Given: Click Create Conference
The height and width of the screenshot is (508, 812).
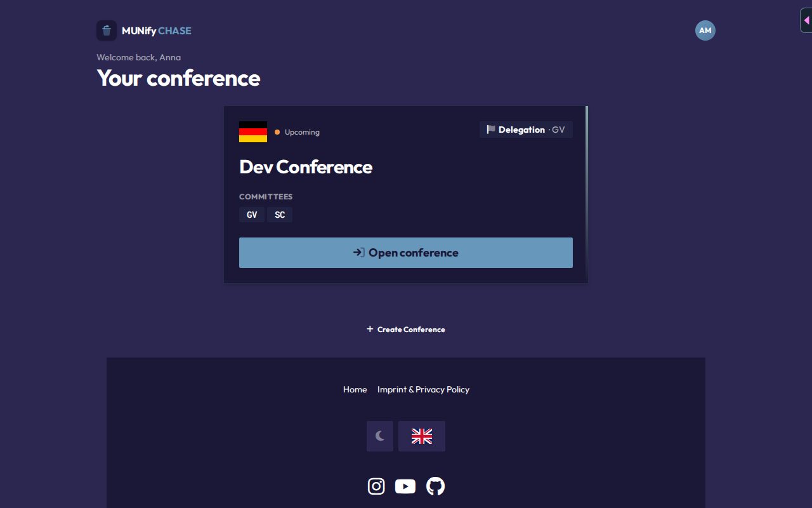Looking at the screenshot, I should click(x=406, y=329).
